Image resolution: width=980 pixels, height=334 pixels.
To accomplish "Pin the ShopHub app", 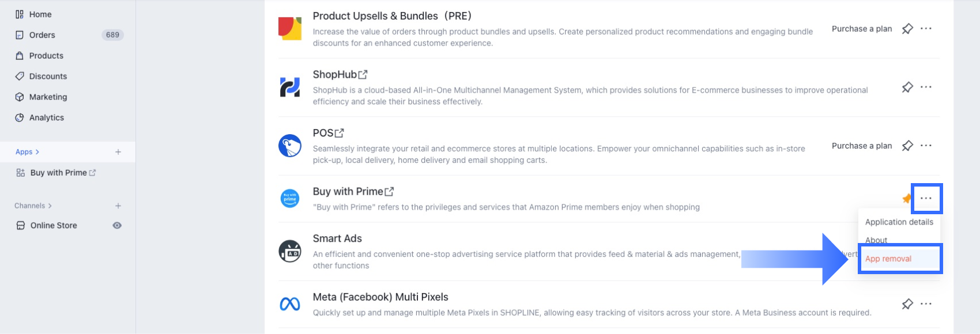I will (907, 88).
